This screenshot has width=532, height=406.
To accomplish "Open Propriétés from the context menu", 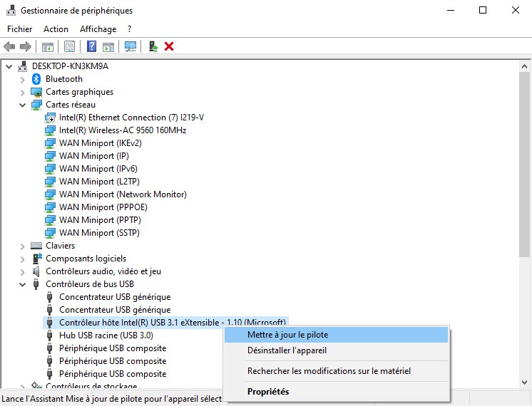I will tap(268, 391).
